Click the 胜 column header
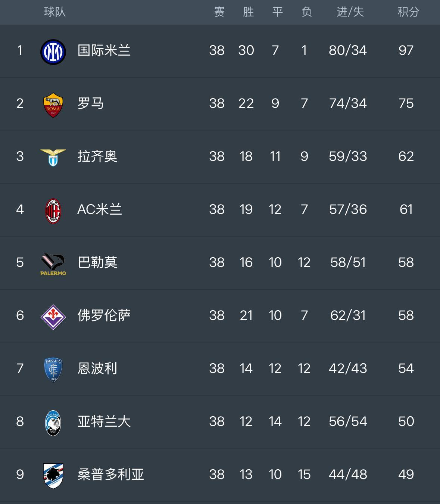This screenshot has height=504, width=440. (248, 12)
